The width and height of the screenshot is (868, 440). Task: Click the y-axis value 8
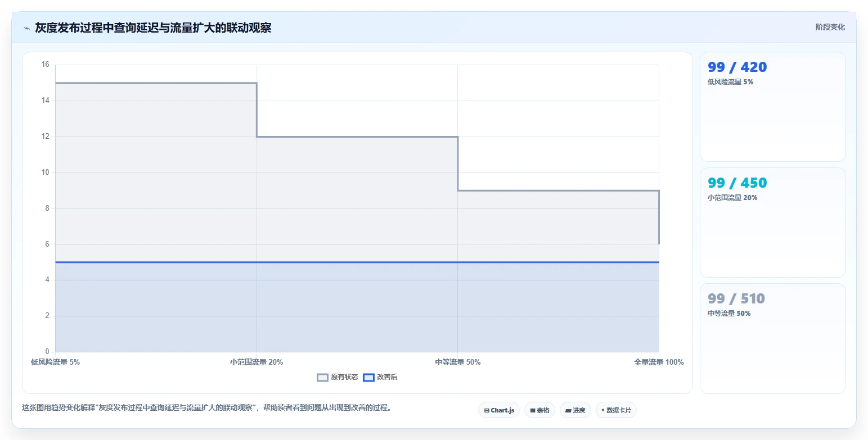(47, 208)
